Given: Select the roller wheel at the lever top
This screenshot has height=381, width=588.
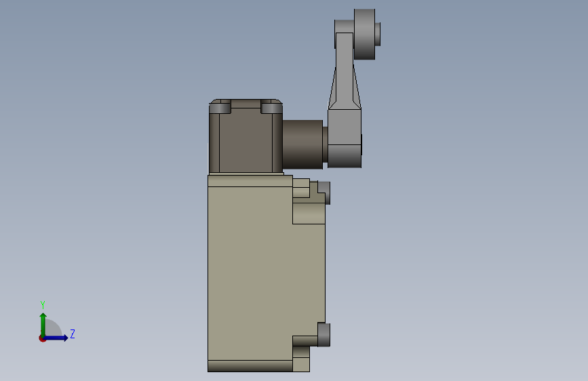Looking at the screenshot, I should click(x=364, y=34).
